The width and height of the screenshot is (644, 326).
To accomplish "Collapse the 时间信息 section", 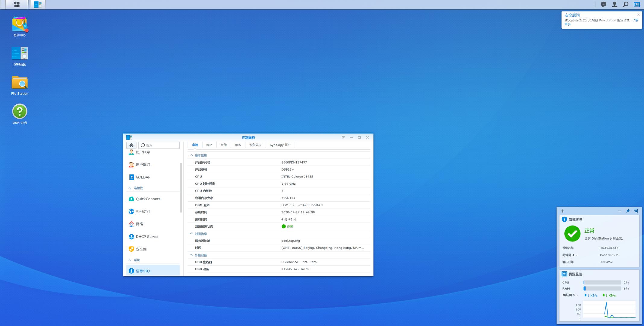I will [191, 234].
